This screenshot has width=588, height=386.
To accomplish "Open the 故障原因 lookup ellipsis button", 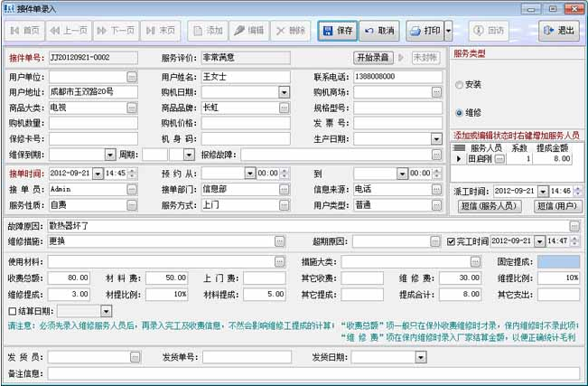I will point(574,226).
